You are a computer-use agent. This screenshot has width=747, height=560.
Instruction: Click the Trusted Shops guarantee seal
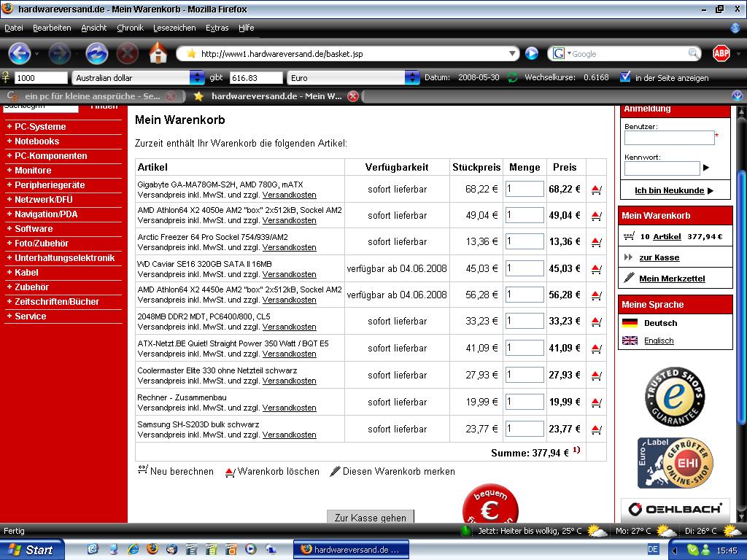coord(675,396)
